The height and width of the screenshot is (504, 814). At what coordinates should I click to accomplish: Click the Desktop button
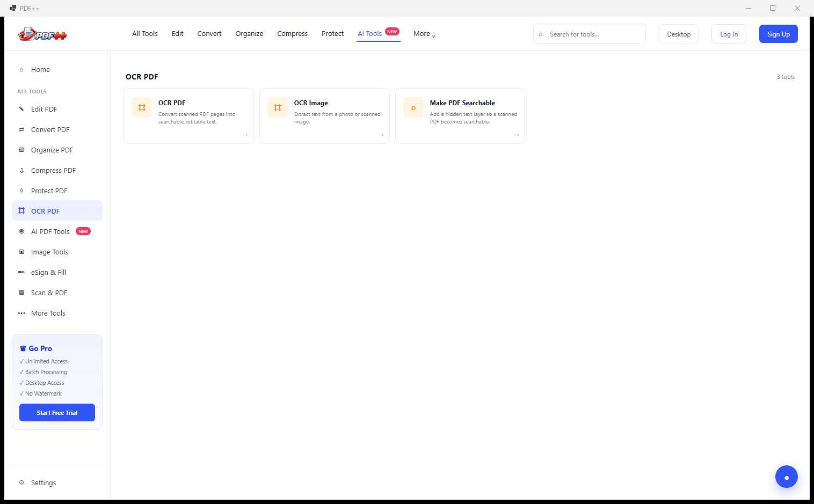pyautogui.click(x=679, y=34)
